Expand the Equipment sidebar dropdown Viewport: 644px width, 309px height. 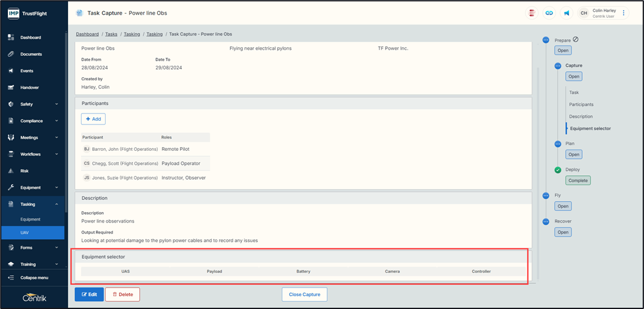pyautogui.click(x=56, y=188)
